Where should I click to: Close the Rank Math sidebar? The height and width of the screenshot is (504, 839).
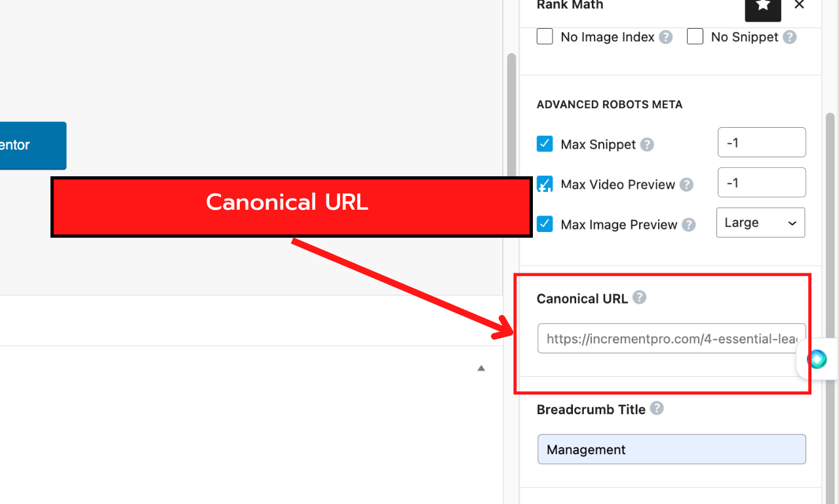click(x=799, y=5)
